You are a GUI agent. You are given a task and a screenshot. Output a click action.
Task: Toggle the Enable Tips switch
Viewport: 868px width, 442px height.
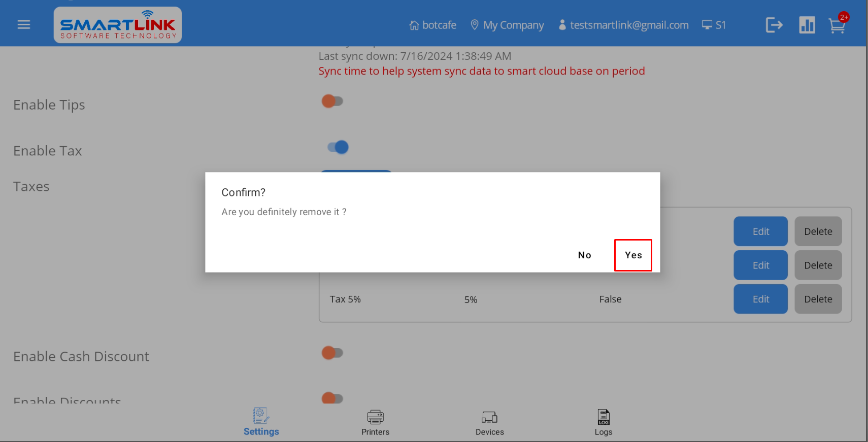point(332,101)
